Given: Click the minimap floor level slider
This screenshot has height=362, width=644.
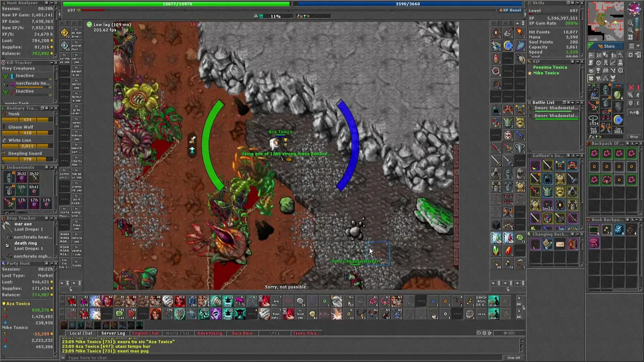Looking at the screenshot, I should pyautogui.click(x=638, y=28).
